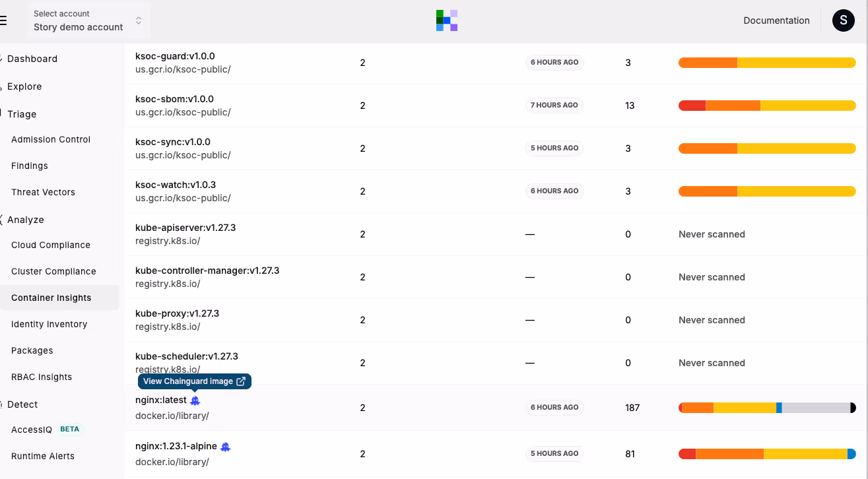Click the BETA badge next to AccessIQ
Image resolution: width=868 pixels, height=479 pixels.
pyautogui.click(x=70, y=429)
